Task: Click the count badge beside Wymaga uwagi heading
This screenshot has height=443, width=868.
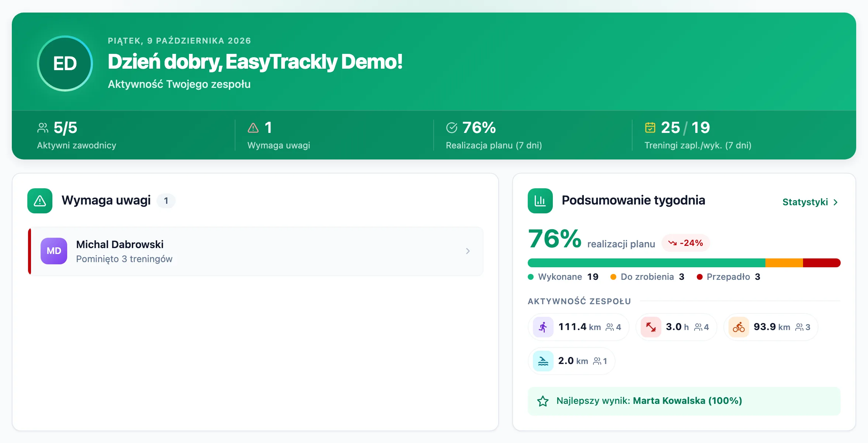Action: [166, 201]
